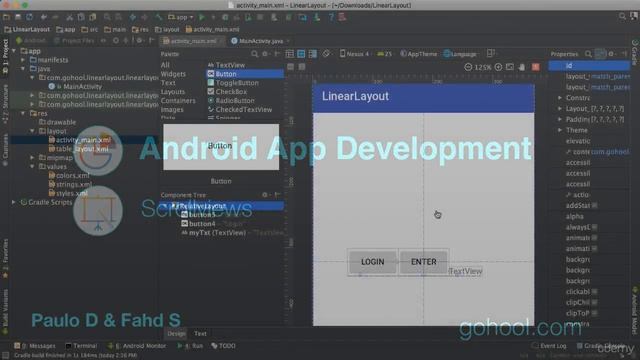640x360 pixels.
Task: Click layout breadcrumb in navigation bar
Action: pyautogui.click(x=167, y=29)
